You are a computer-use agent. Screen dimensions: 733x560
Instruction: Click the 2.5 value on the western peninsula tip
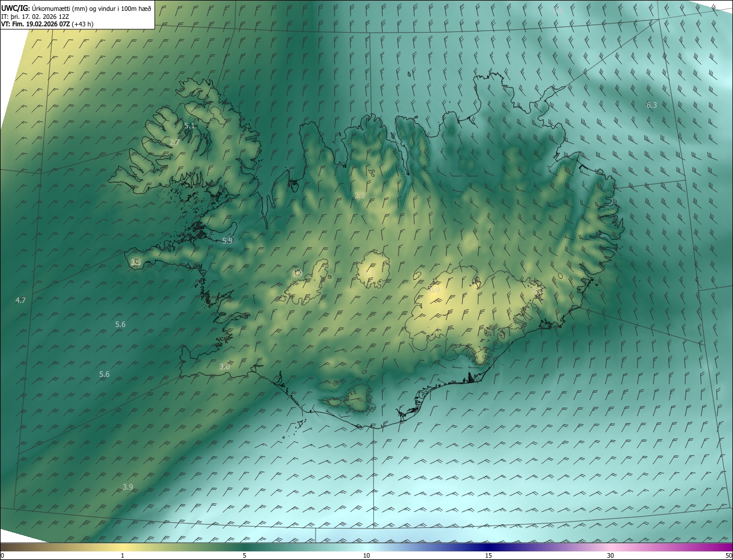136,262
